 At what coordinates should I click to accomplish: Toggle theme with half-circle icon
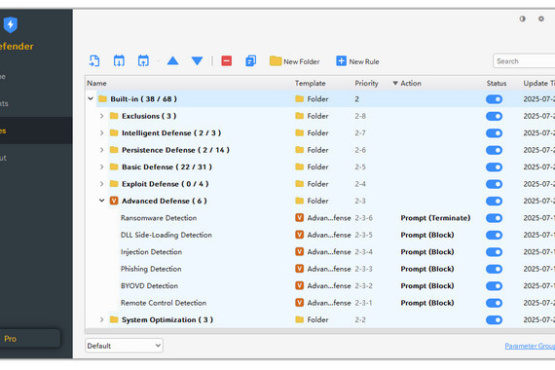pos(522,19)
